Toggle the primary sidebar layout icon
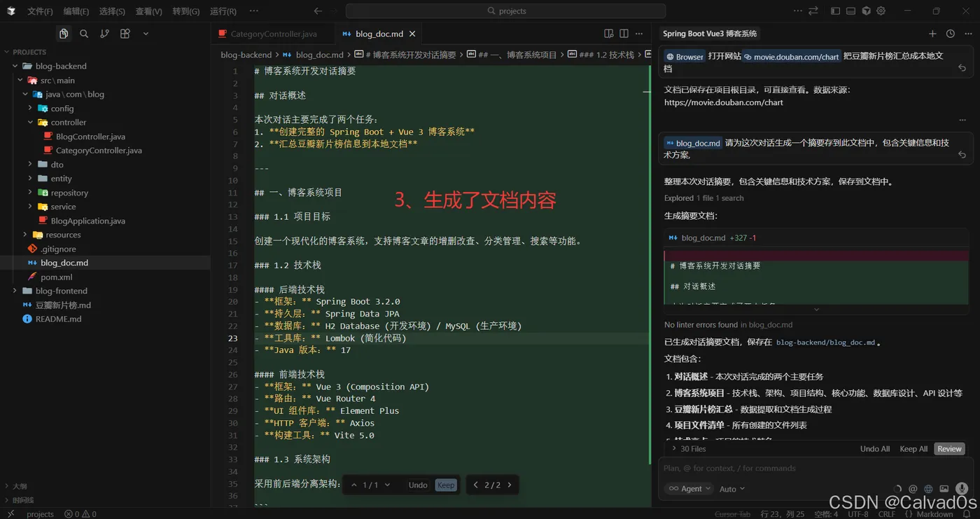 click(835, 11)
